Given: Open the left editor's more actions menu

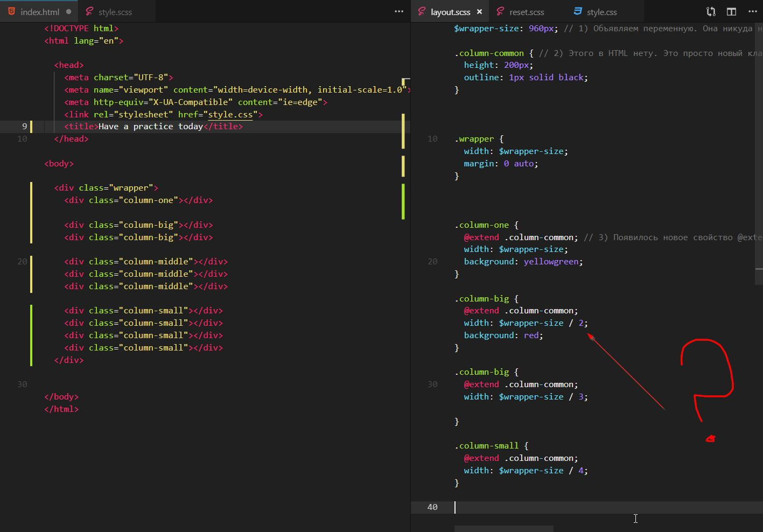Looking at the screenshot, I should pos(399,11).
